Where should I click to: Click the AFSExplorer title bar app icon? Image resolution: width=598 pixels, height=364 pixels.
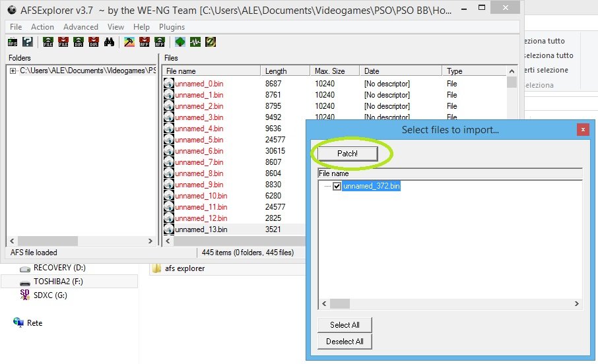12,10
